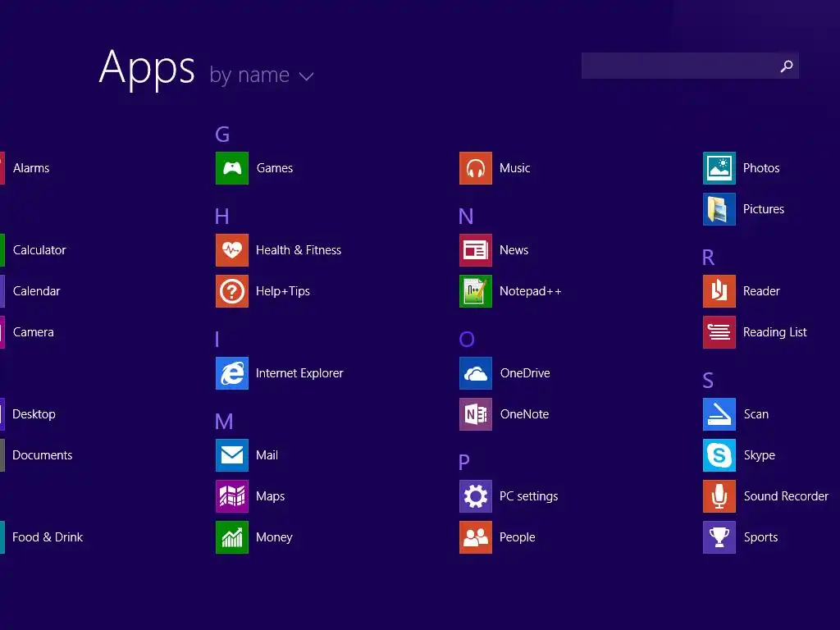Open the Reading List icon
The width and height of the screenshot is (840, 630).
tap(719, 332)
